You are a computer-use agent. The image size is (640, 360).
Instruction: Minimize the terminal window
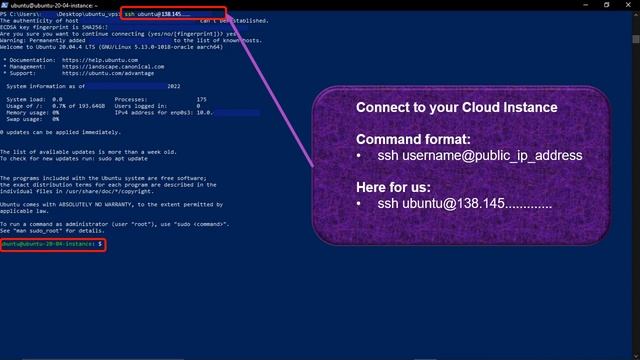(x=586, y=5)
